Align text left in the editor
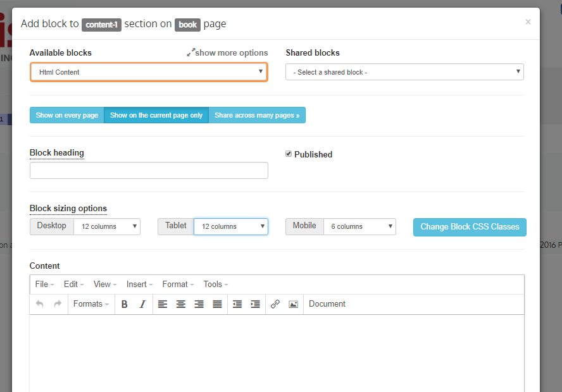 163,304
